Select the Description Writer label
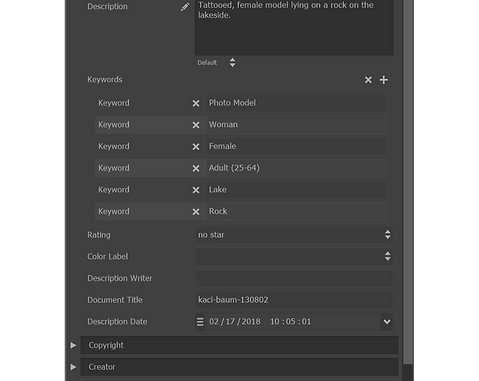The width and height of the screenshot is (479, 381). point(120,278)
